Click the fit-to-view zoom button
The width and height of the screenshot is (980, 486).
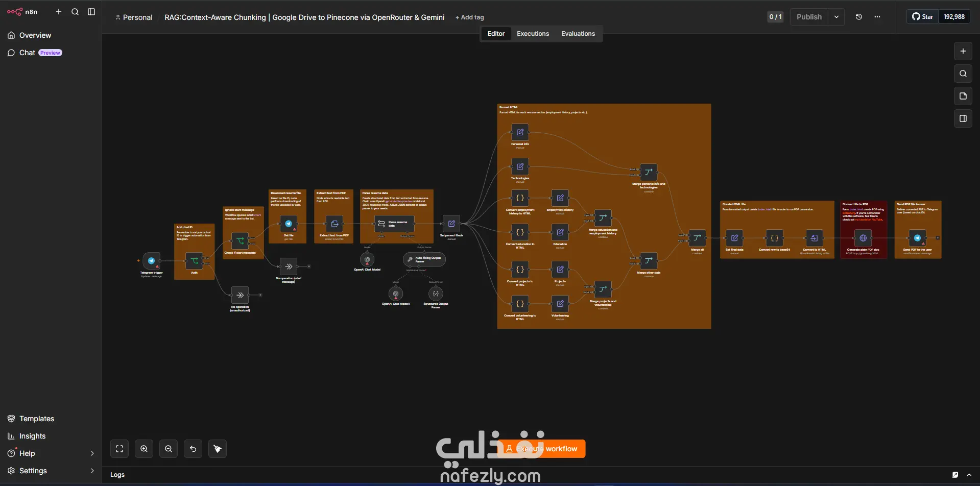click(x=119, y=449)
